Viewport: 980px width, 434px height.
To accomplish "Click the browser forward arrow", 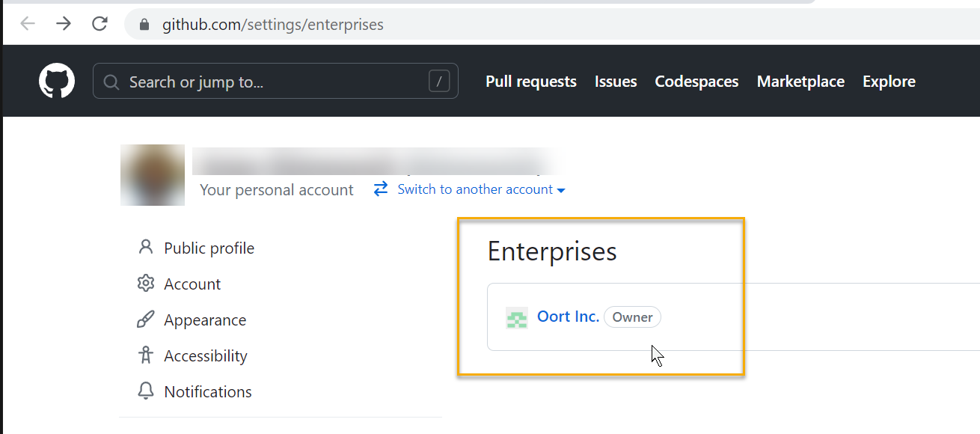I will click(x=64, y=24).
